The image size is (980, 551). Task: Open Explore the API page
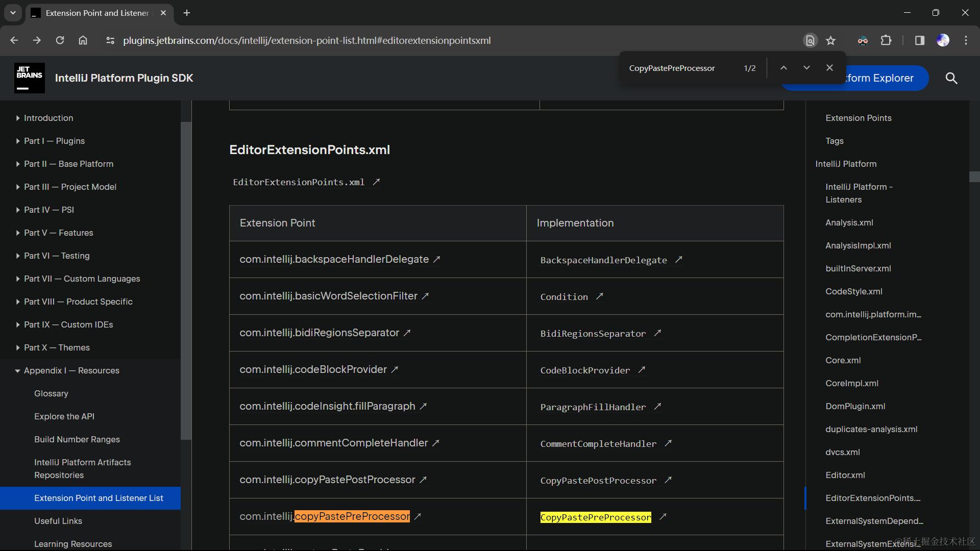(64, 416)
